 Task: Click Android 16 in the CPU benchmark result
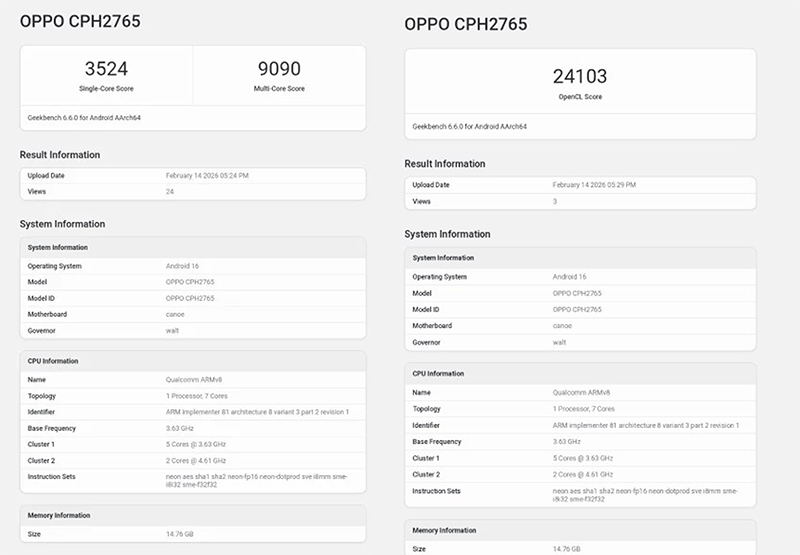coord(181,266)
